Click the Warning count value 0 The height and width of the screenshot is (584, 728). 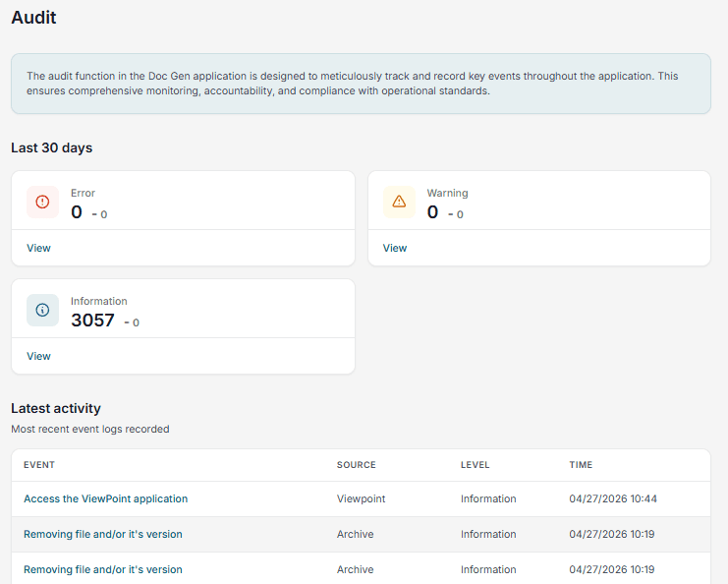click(x=432, y=211)
